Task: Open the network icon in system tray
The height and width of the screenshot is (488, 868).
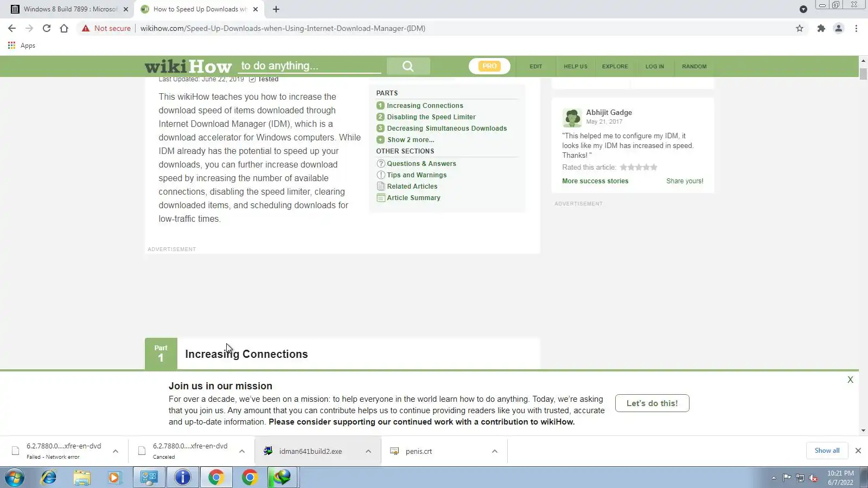Action: click(800, 478)
